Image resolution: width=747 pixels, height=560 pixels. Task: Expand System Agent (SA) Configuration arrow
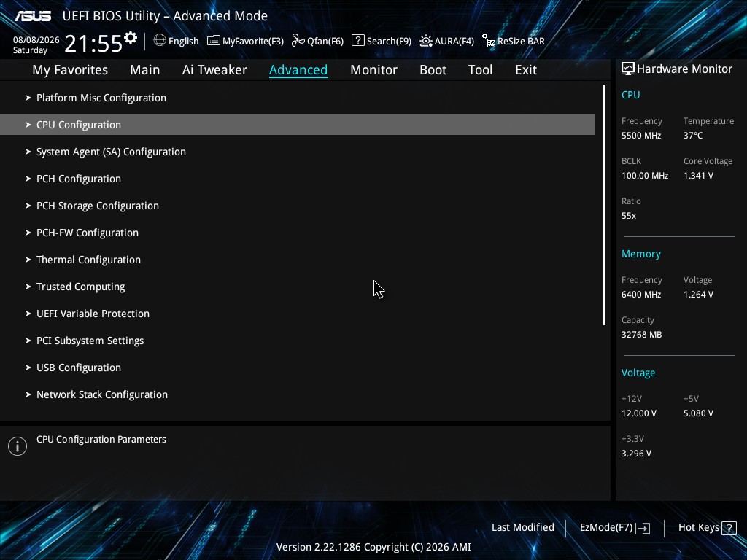(x=28, y=152)
